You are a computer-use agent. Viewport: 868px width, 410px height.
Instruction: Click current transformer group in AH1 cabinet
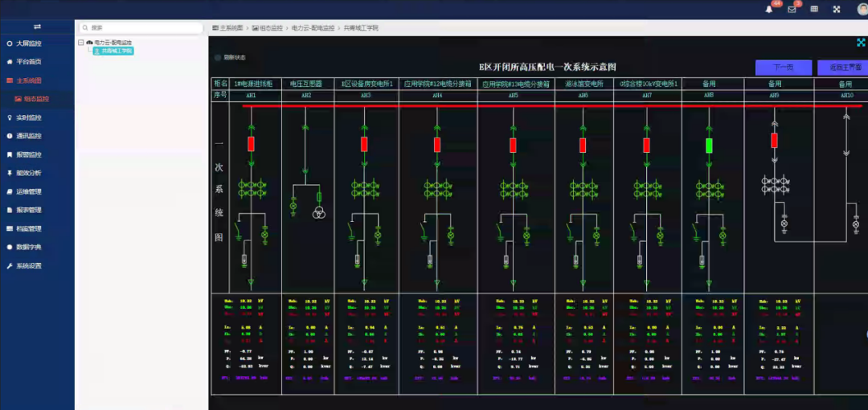[x=253, y=188]
